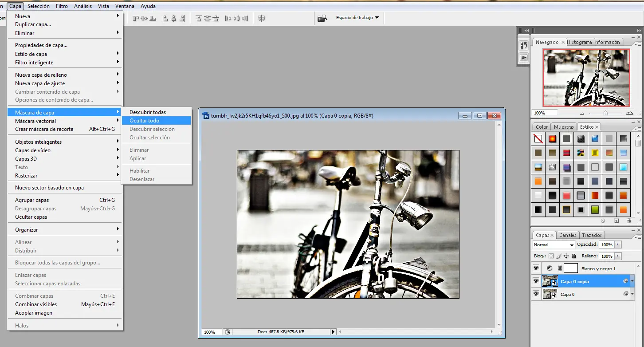This screenshot has width=644, height=347.
Task: Apply the red glowing style swatch
Action: [x=552, y=139]
